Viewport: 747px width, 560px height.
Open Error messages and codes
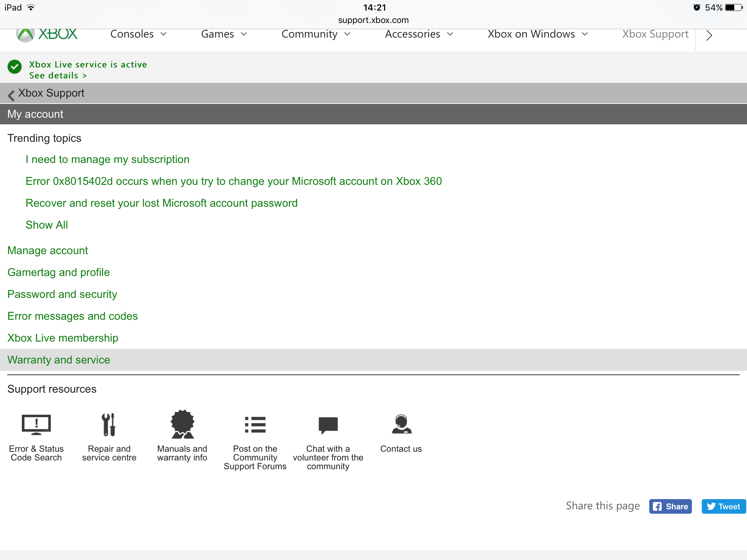pyautogui.click(x=73, y=316)
